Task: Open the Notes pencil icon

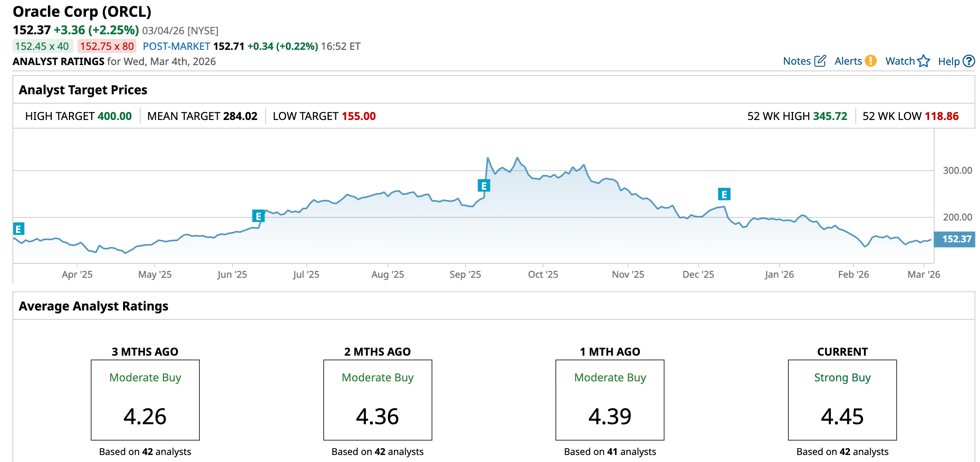Action: (820, 61)
